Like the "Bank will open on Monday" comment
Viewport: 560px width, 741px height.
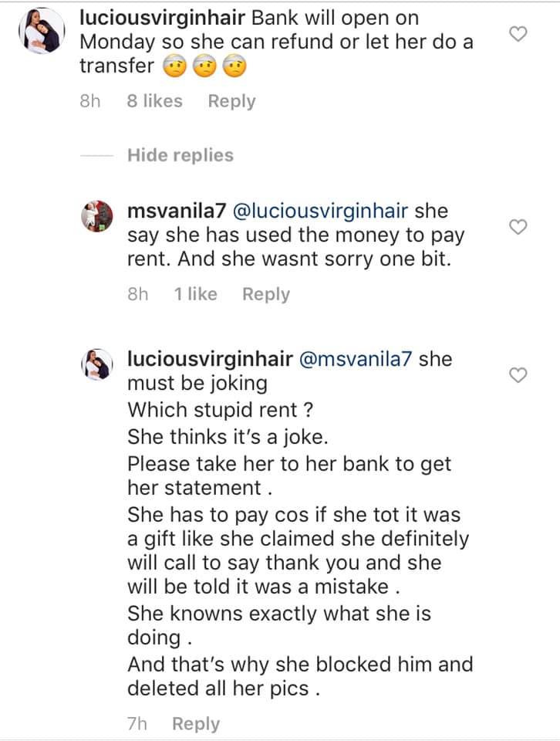[x=519, y=34]
